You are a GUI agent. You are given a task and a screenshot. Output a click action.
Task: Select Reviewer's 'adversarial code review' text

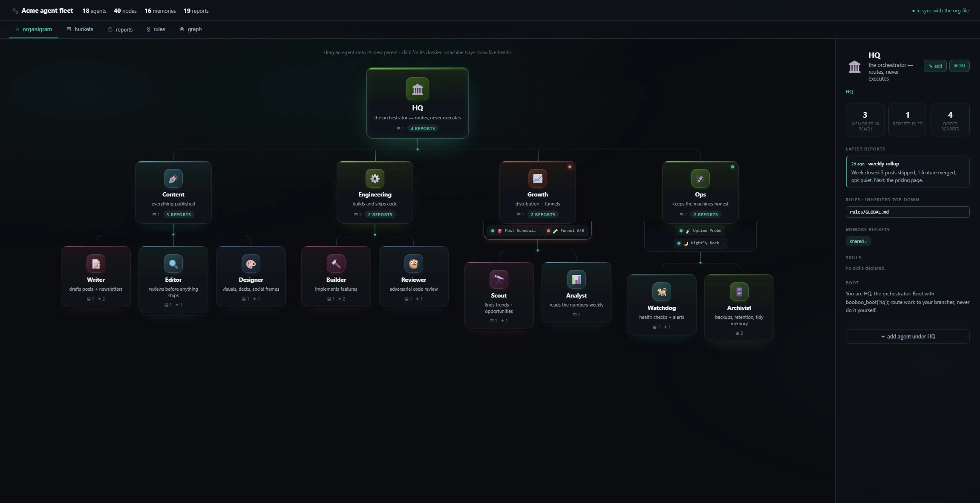coord(413,289)
